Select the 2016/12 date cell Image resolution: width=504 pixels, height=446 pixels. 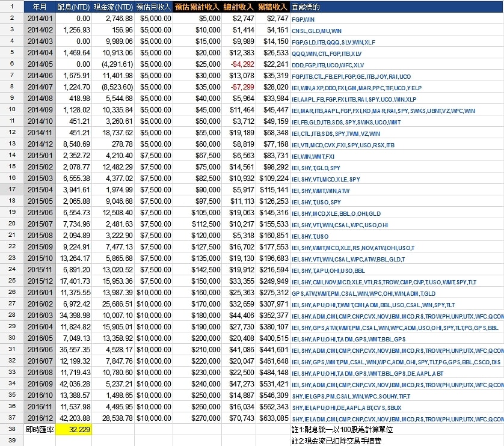[x=40, y=418]
